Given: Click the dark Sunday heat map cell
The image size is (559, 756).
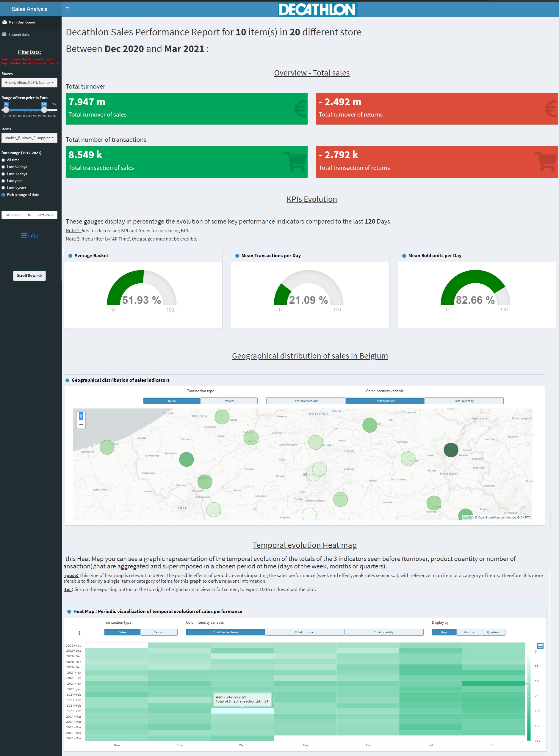Looking at the screenshot, I should click(493, 684).
